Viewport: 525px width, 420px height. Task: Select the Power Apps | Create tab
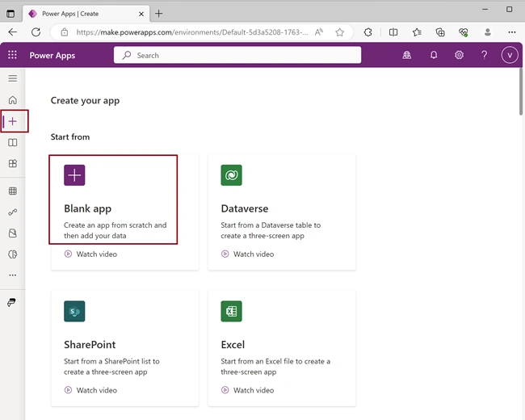tap(86, 14)
